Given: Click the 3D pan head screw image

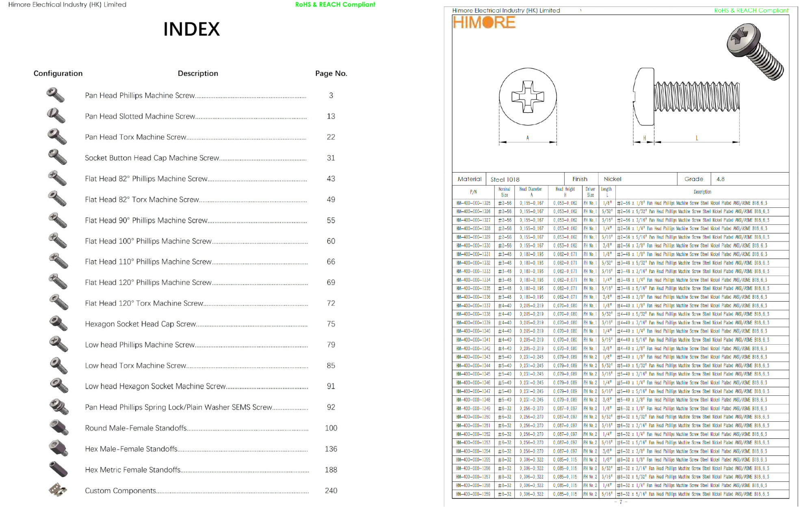Looking at the screenshot, I should pyautogui.click(x=755, y=52).
